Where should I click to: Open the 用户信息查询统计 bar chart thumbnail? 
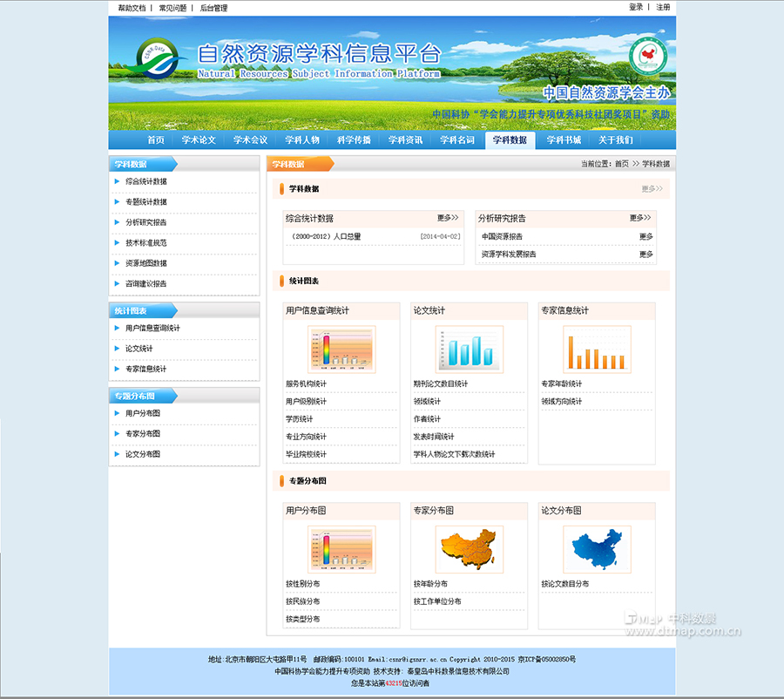point(341,348)
